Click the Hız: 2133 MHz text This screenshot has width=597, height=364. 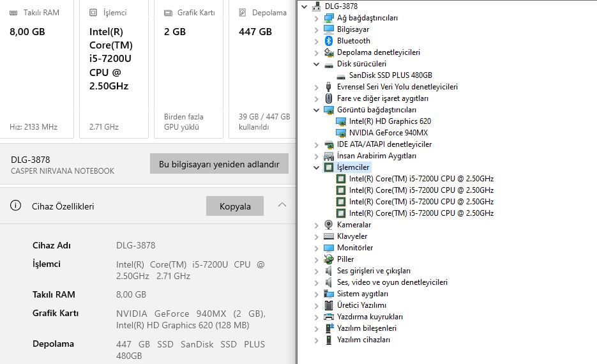point(33,127)
